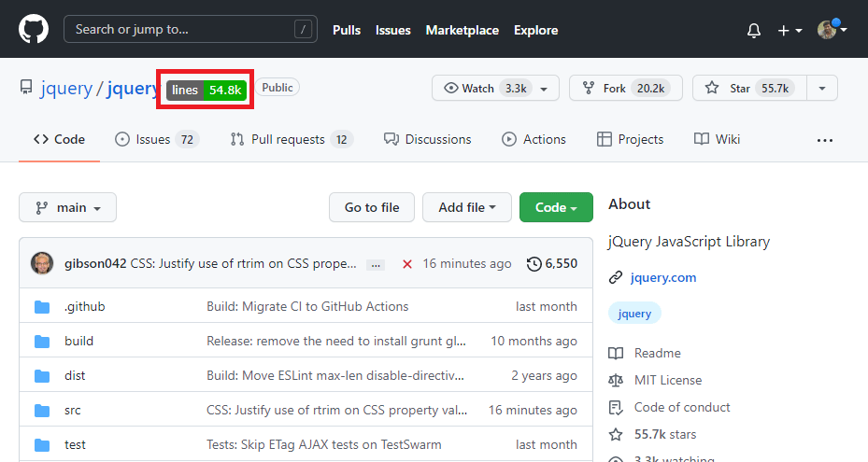The height and width of the screenshot is (462, 868).
Task: Click the 16 minutes ago commit time
Action: (466, 264)
